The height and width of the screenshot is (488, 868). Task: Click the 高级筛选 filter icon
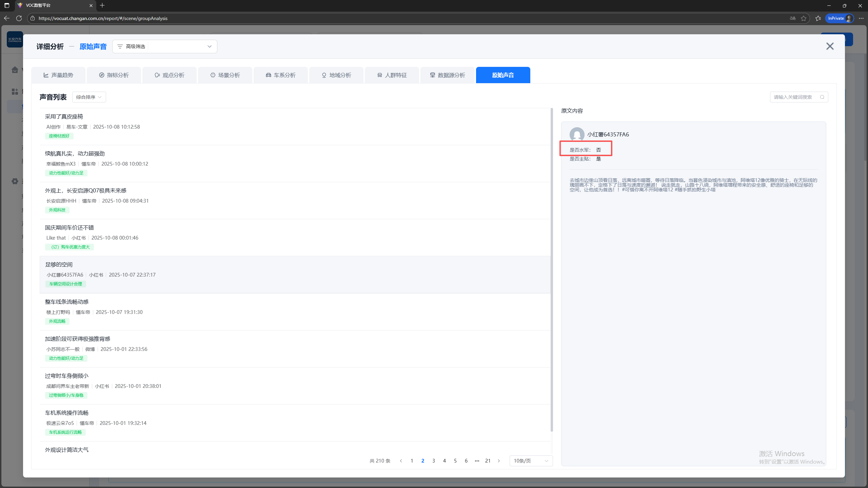click(120, 46)
